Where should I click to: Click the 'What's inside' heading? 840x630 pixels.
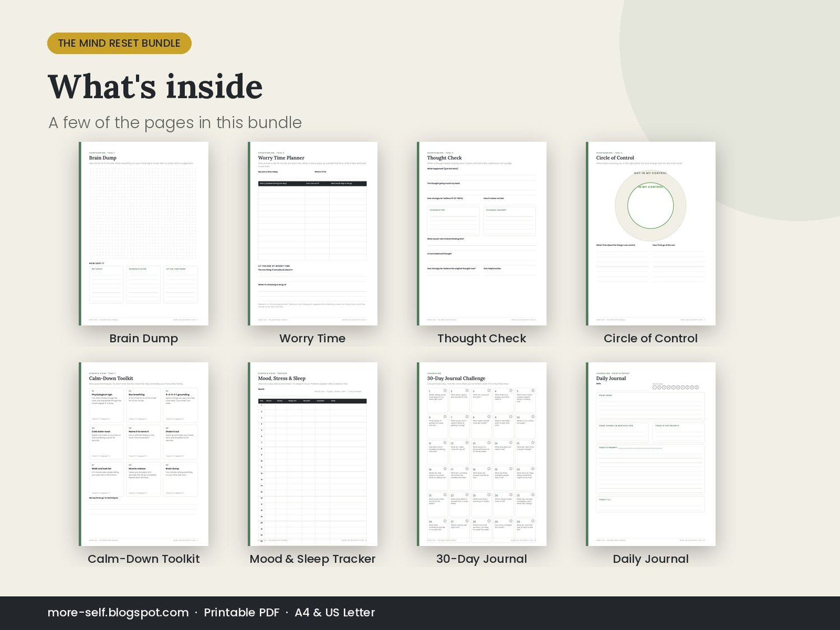[155, 87]
